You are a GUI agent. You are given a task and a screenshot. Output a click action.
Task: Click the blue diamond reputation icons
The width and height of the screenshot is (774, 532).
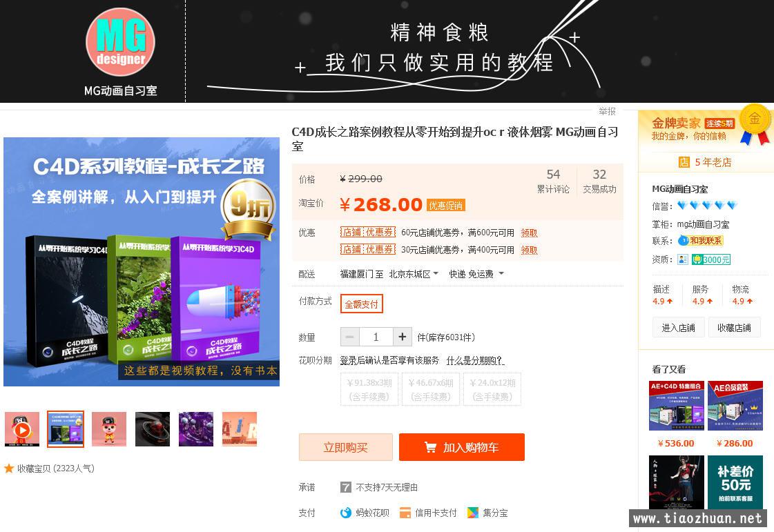[x=707, y=206]
